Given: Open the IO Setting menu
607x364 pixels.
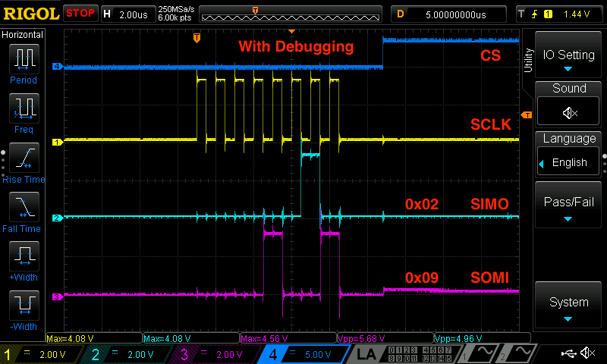Looking at the screenshot, I should click(x=568, y=55).
